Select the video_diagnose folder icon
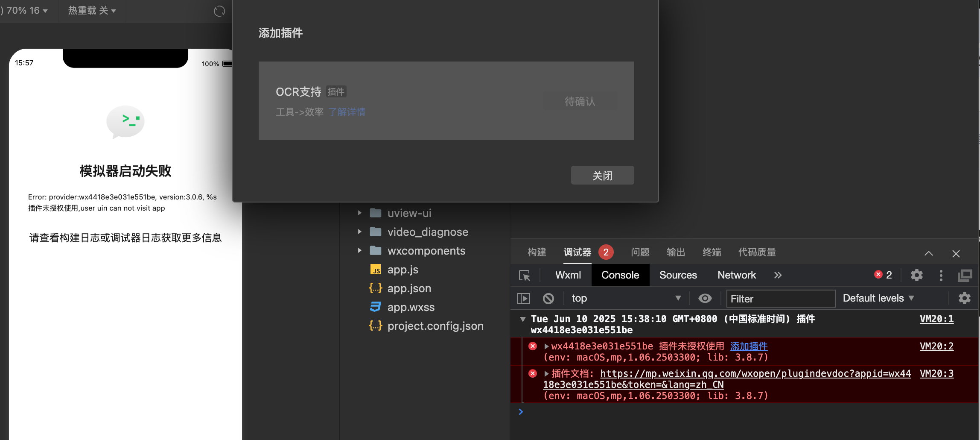Screen dimensions: 980x440 tap(376, 232)
